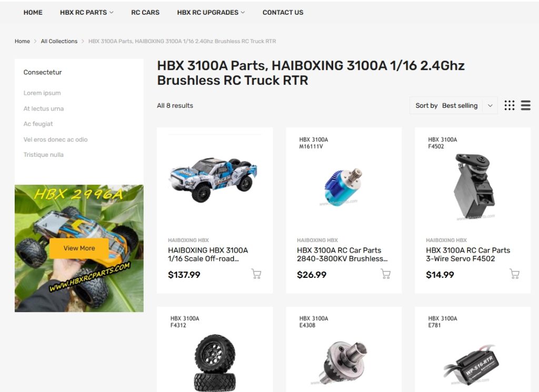The image size is (539, 392).
Task: Add the $26.99 brushless motor to the cart
Action: tap(385, 274)
